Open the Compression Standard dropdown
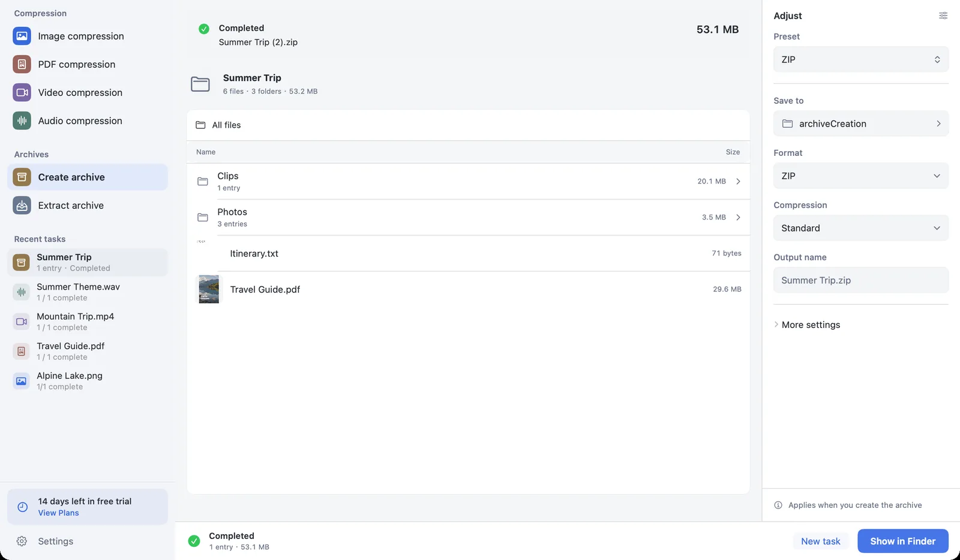Viewport: 960px width, 560px height. tap(861, 228)
